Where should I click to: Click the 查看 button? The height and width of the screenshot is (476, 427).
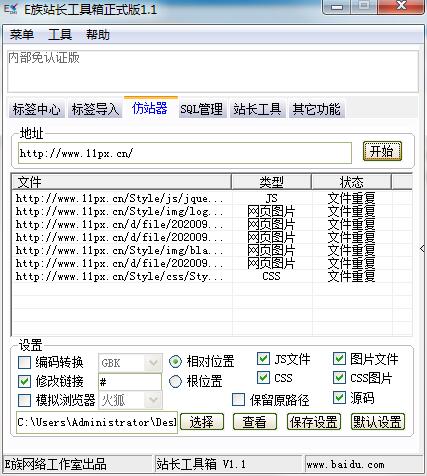click(255, 422)
